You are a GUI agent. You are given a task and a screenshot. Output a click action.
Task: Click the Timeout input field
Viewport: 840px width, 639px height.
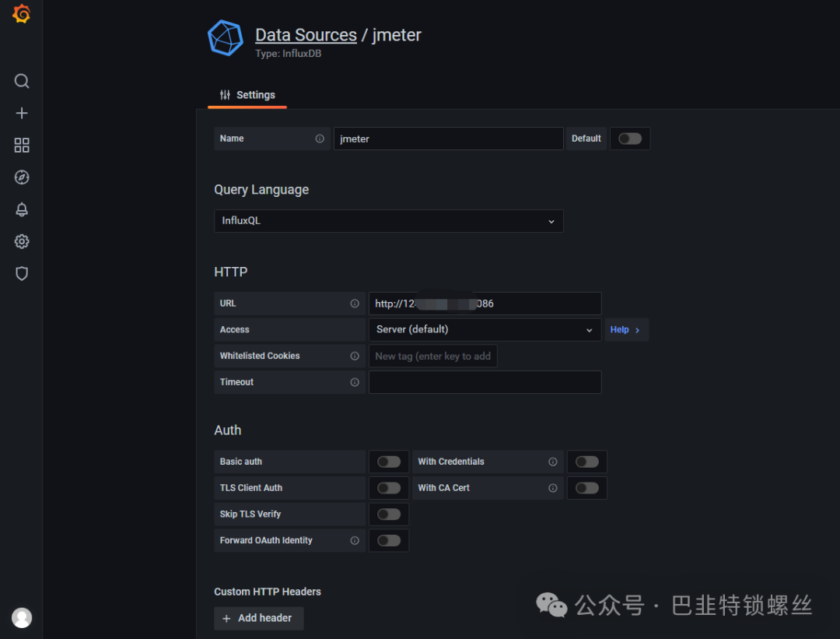point(485,382)
